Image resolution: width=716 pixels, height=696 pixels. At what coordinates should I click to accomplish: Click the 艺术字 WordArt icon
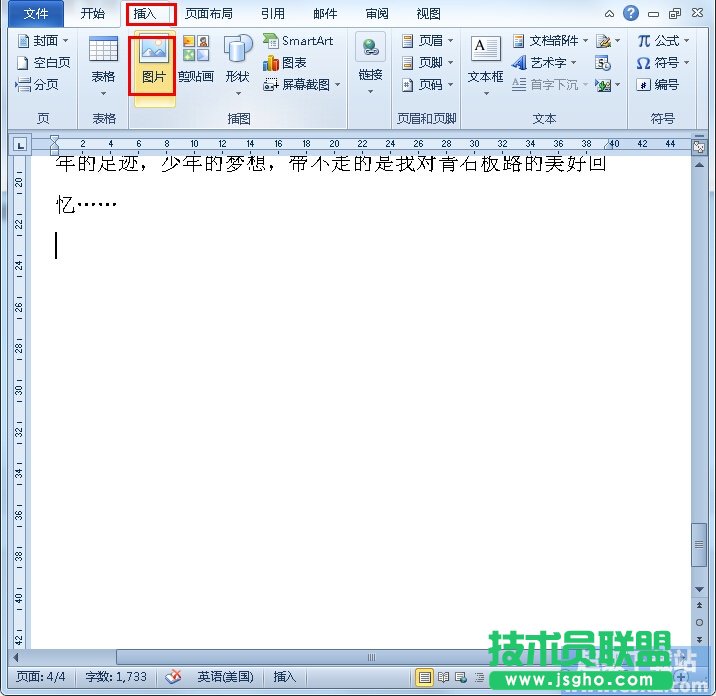coord(519,63)
